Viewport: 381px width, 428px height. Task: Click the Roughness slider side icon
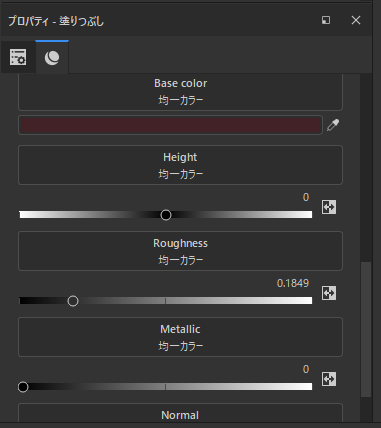tap(329, 293)
